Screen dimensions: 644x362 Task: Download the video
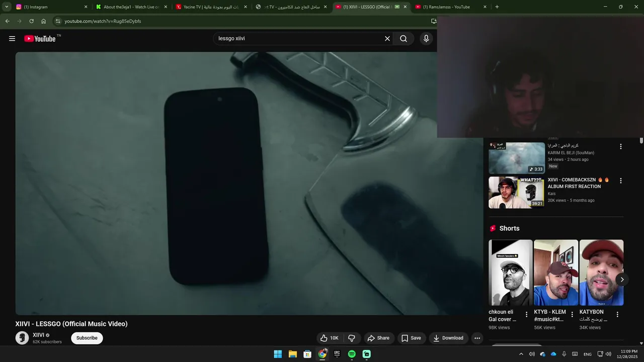click(x=448, y=338)
